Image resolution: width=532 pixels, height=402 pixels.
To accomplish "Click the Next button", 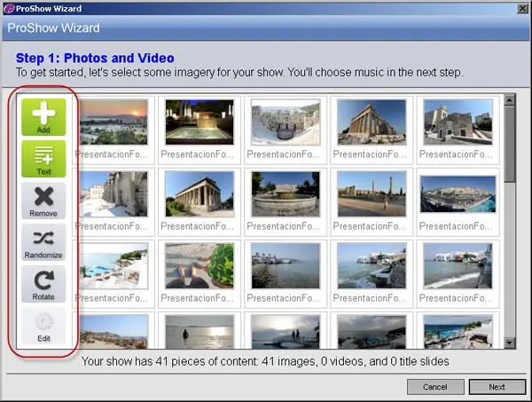I will [497, 387].
